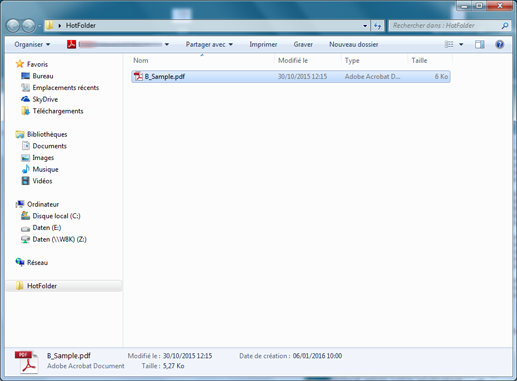Click the Bibliothèques icon

[x=20, y=134]
